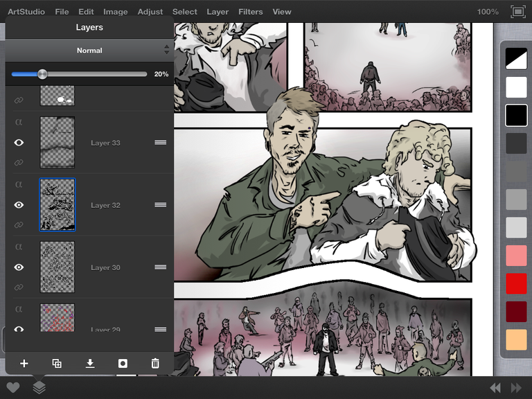
Task: Select the black color swatch
Action: point(516,116)
